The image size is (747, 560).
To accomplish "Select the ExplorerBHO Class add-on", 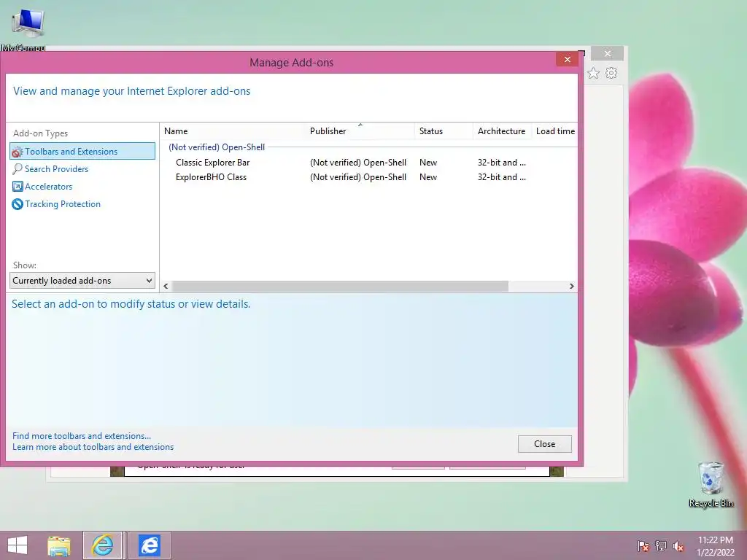I will tap(211, 177).
